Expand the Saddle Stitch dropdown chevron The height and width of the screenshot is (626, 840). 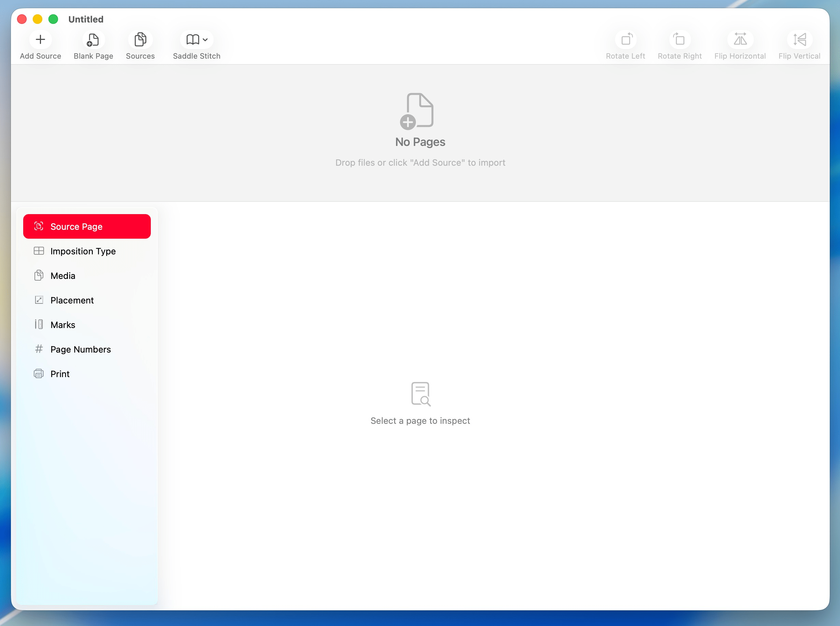point(204,40)
